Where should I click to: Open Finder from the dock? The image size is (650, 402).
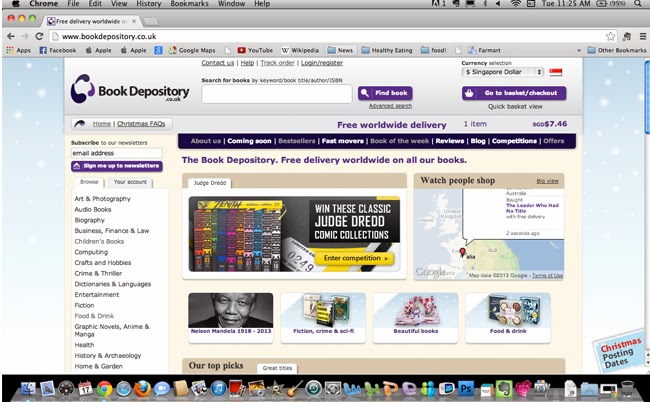pos(28,389)
